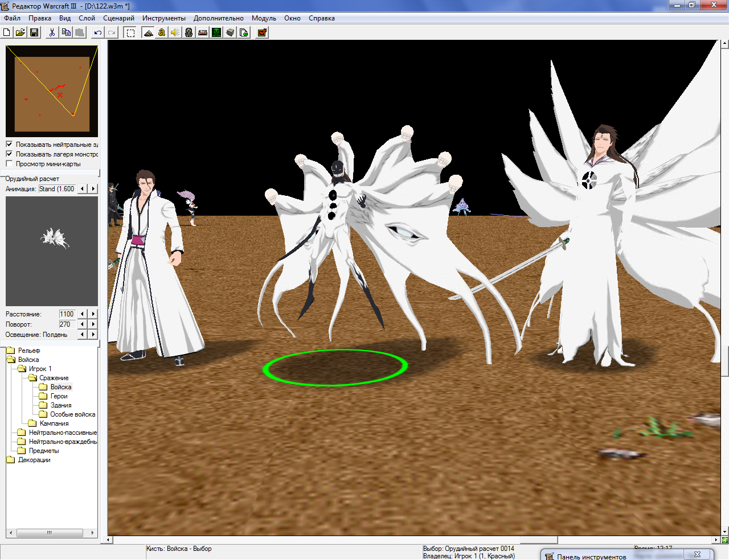Click the Анимация field showing Stand
The width and height of the screenshot is (729, 560).
[x=57, y=189]
